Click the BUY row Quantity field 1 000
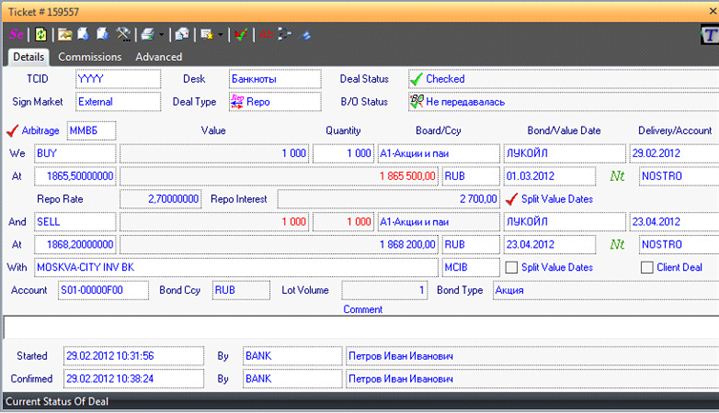The width and height of the screenshot is (719, 413). tap(343, 153)
